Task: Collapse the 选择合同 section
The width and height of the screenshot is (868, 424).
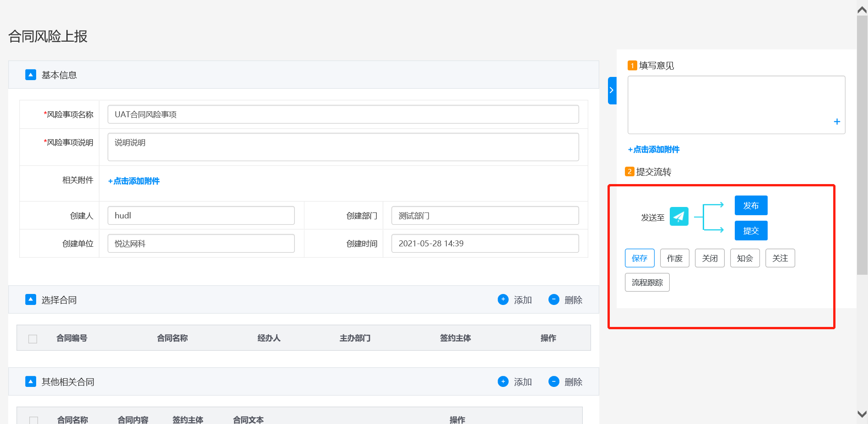Action: click(31, 299)
